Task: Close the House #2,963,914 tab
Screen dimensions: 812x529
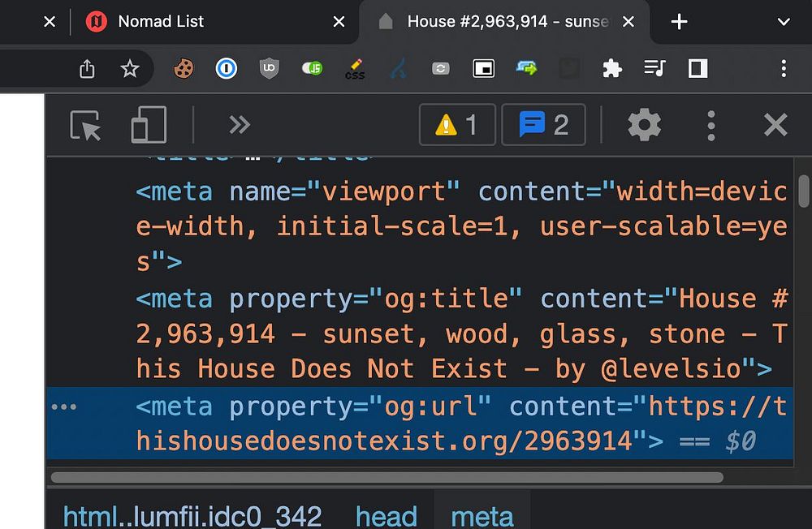Action: (x=628, y=22)
